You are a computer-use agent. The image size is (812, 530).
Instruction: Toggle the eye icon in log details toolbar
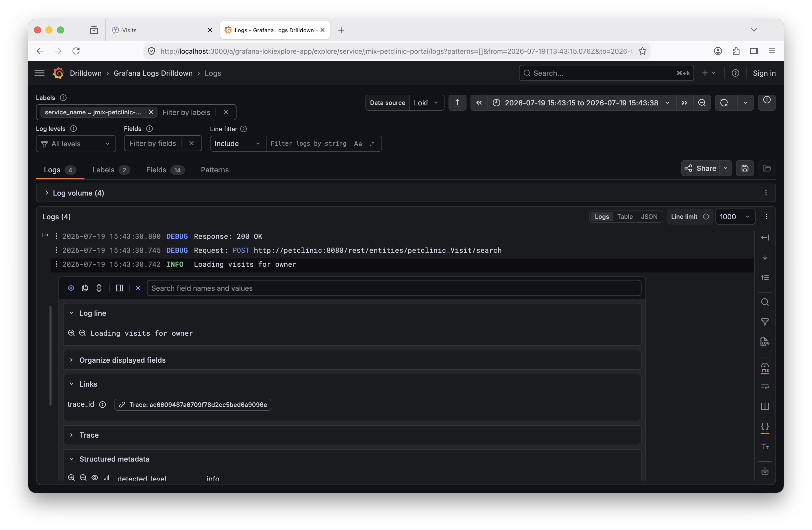coord(71,288)
